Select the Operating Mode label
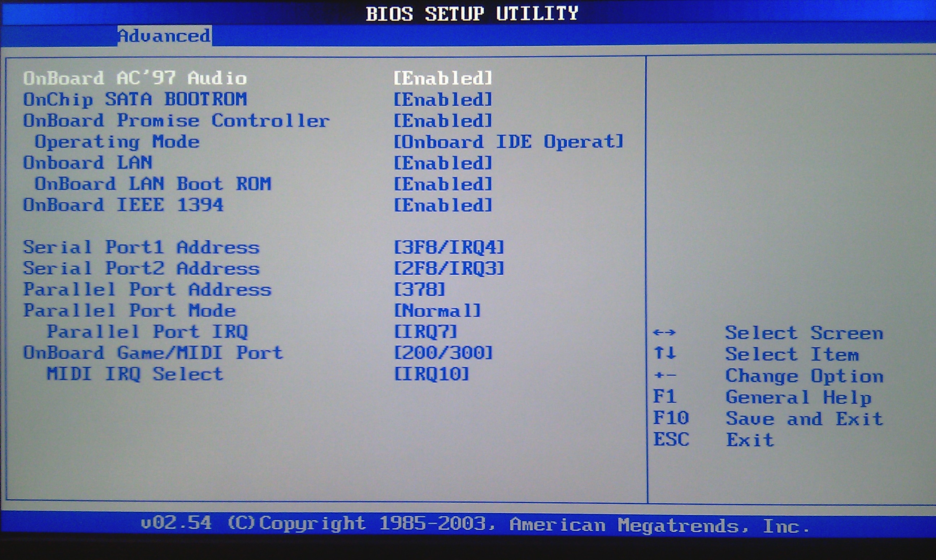This screenshot has height=560, width=936. (x=117, y=142)
